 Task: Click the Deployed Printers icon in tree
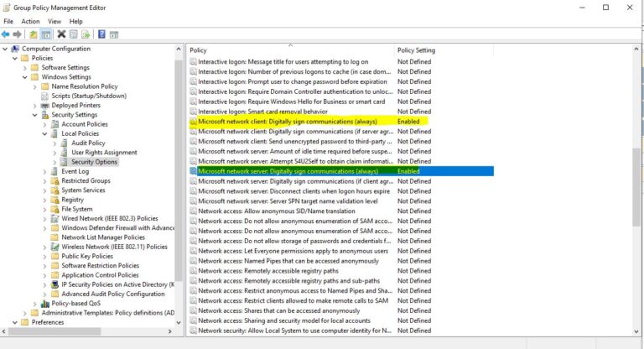pyautogui.click(x=45, y=105)
